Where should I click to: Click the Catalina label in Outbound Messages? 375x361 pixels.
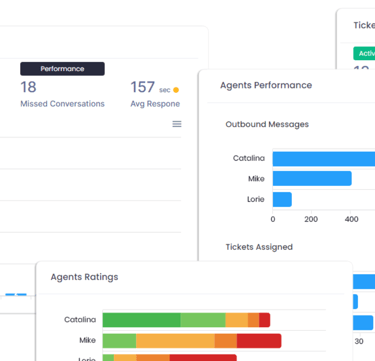coord(249,158)
